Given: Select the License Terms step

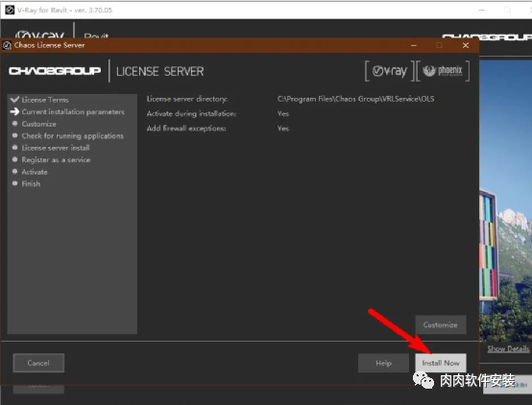Looking at the screenshot, I should [x=45, y=100].
